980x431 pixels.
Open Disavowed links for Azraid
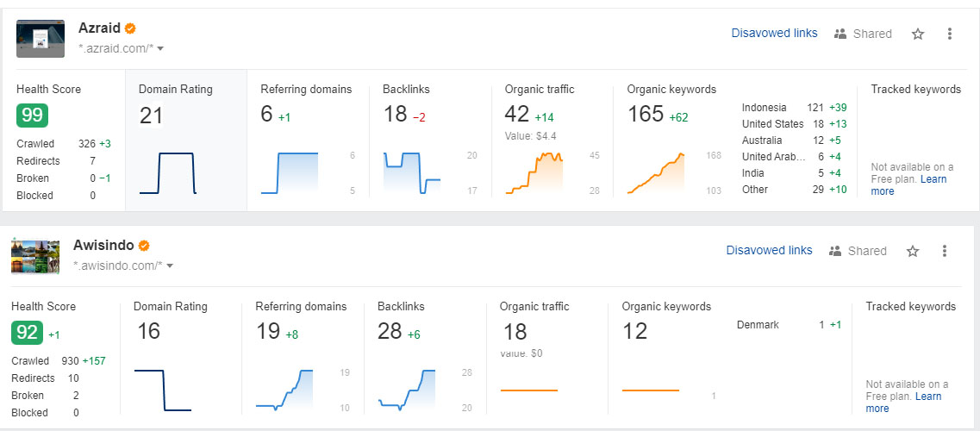click(774, 33)
